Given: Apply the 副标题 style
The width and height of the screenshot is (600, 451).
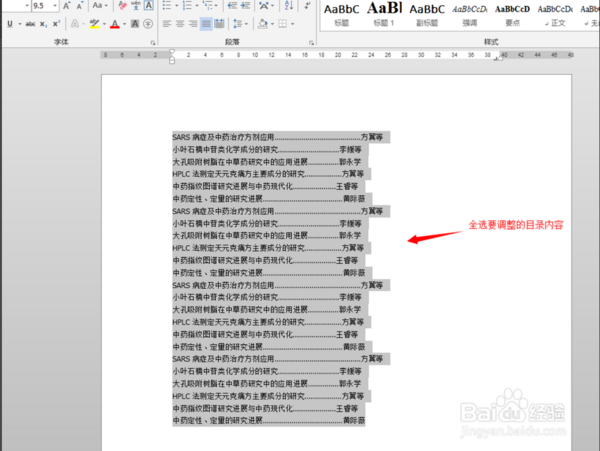Looking at the screenshot, I should (x=427, y=15).
